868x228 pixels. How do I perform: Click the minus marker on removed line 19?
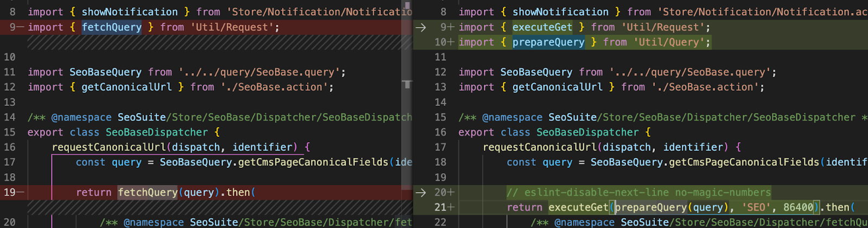coord(21,192)
